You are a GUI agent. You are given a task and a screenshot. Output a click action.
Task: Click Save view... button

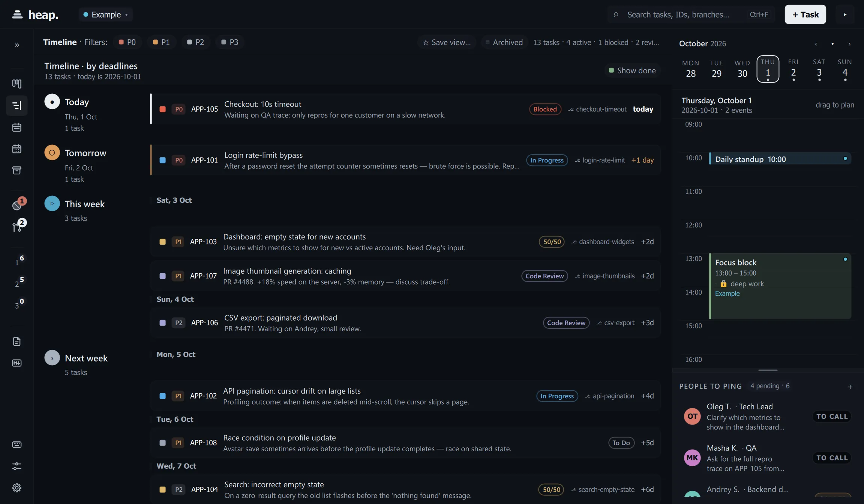click(x=447, y=42)
